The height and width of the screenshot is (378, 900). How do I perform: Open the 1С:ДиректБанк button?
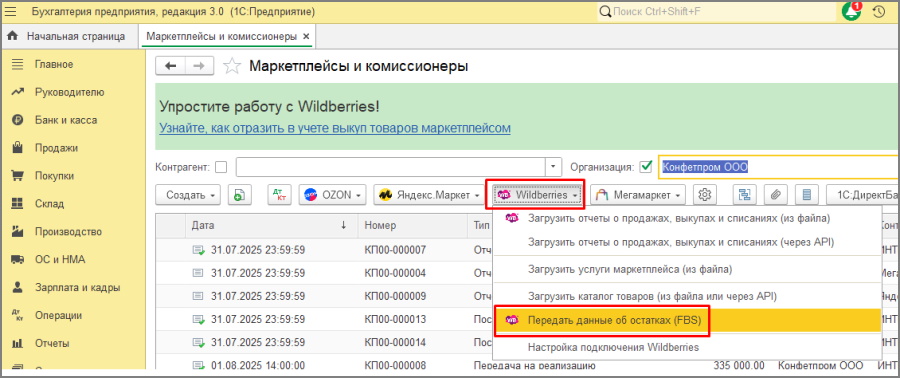click(862, 195)
